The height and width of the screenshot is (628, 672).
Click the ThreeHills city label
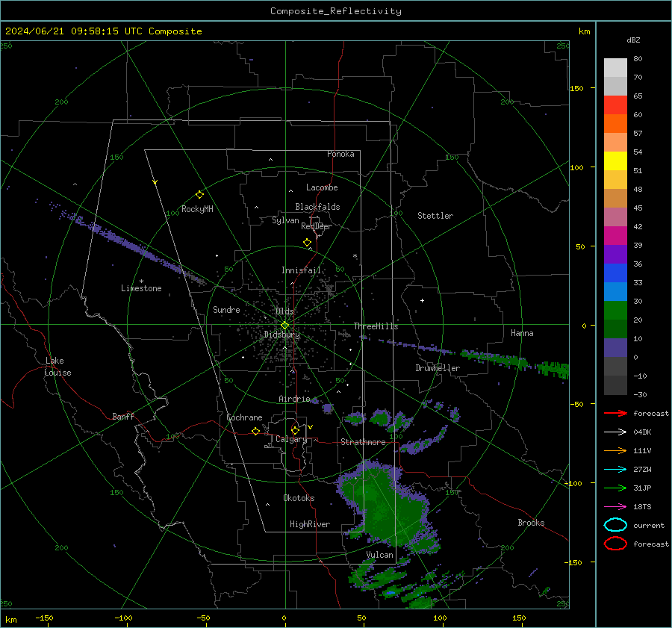coord(376,326)
